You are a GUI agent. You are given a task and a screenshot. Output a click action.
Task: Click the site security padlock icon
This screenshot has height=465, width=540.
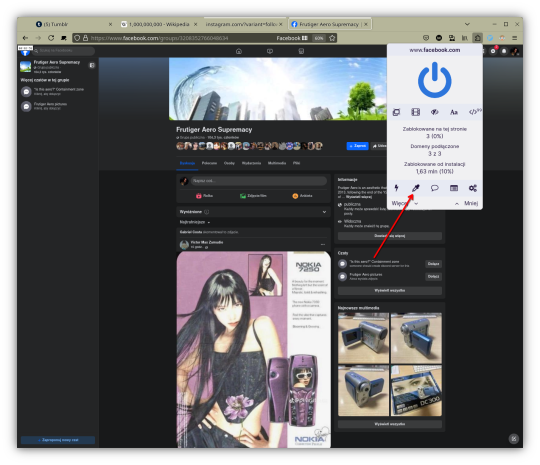(85, 38)
